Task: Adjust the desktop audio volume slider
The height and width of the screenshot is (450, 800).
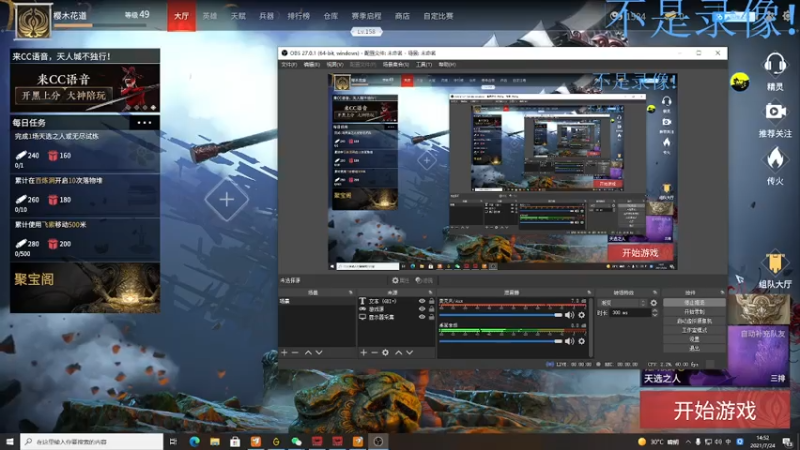Action: [501, 341]
